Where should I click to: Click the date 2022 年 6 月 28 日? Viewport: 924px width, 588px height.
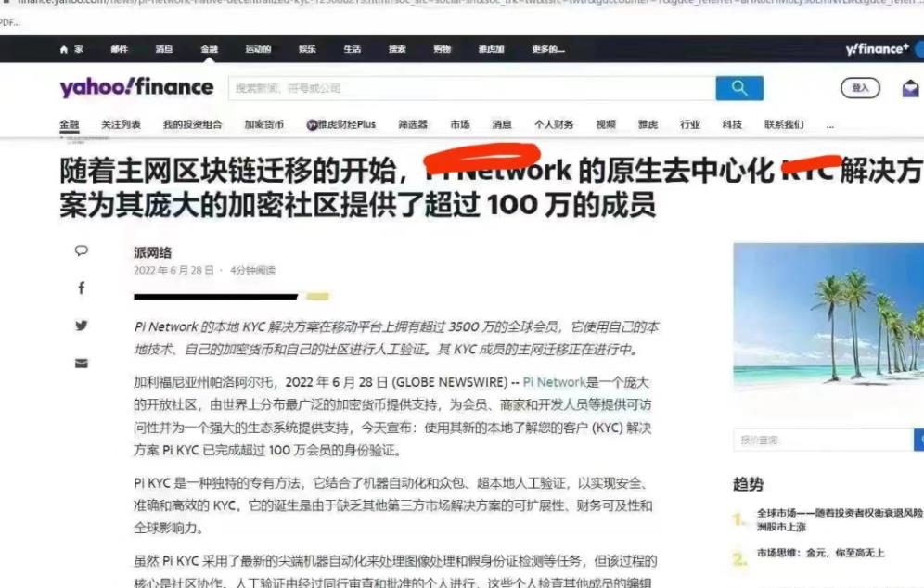(x=173, y=271)
